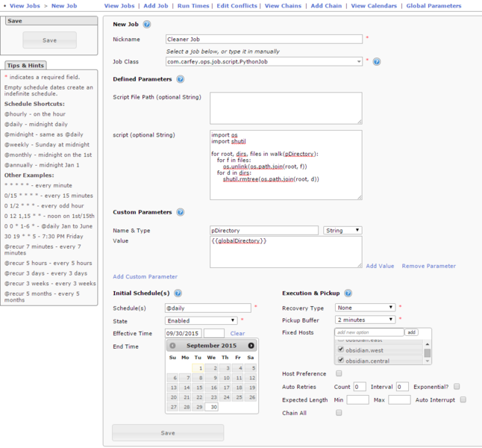Open Add Chain menu link
The width and height of the screenshot is (482, 448).
(x=326, y=5)
